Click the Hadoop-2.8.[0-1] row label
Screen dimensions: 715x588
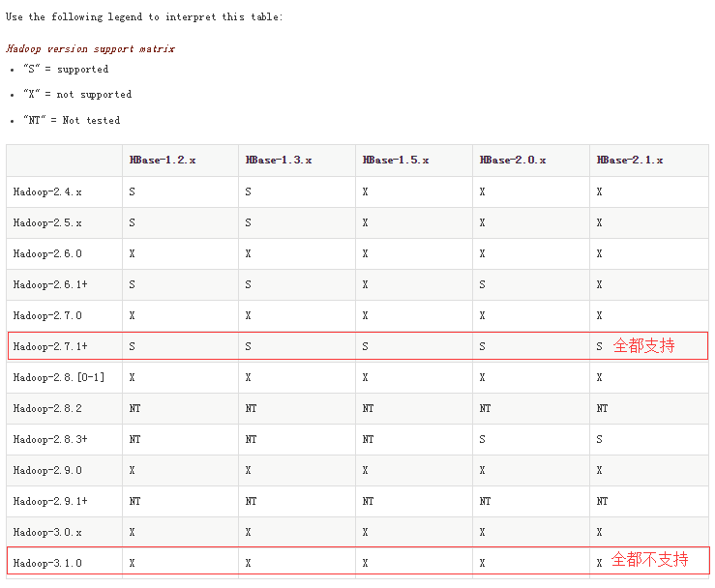(x=59, y=378)
